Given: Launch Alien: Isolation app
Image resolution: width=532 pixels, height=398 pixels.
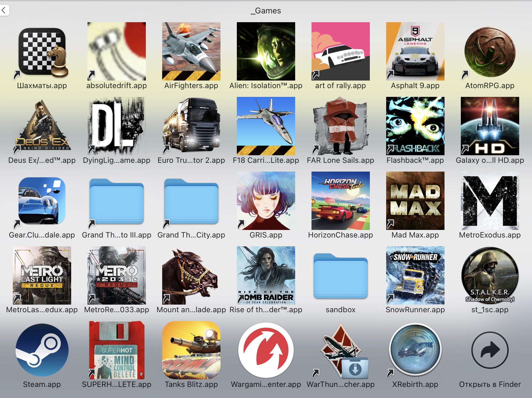Looking at the screenshot, I should (x=266, y=52).
